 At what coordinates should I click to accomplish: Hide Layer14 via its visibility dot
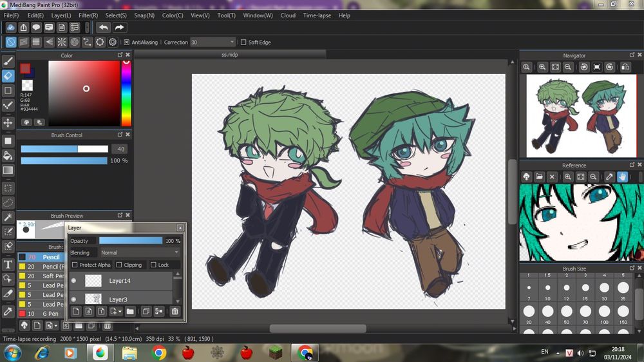73,281
